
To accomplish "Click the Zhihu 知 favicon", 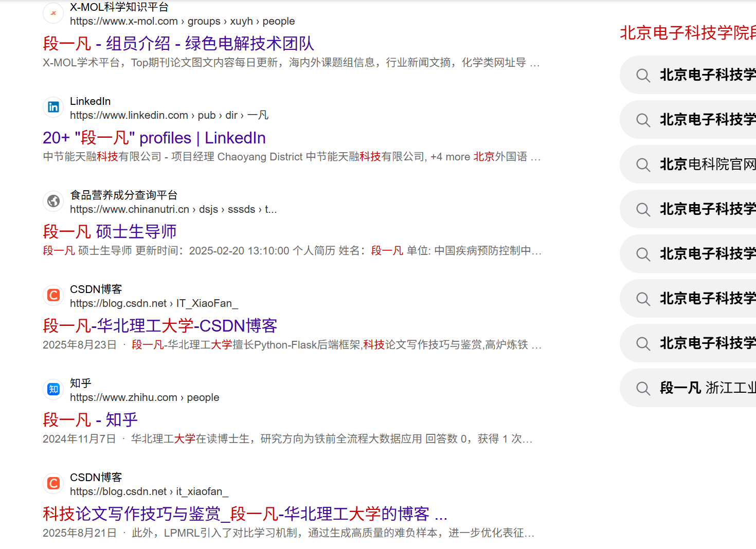I will point(53,389).
